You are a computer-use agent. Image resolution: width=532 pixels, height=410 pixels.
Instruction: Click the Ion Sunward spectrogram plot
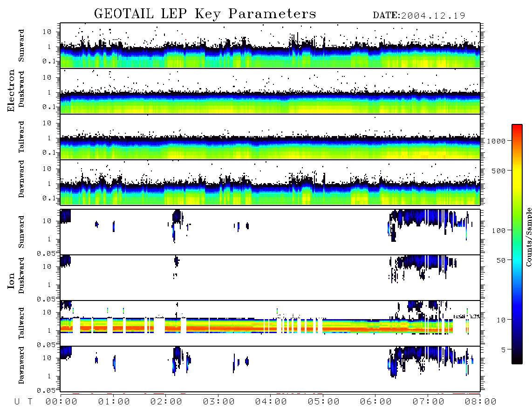point(270,232)
